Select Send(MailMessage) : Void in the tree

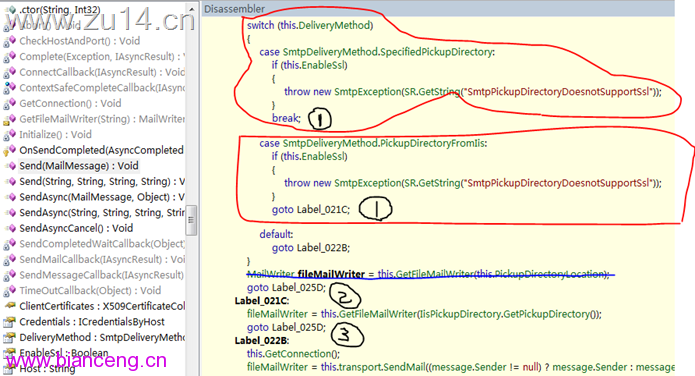coord(79,166)
